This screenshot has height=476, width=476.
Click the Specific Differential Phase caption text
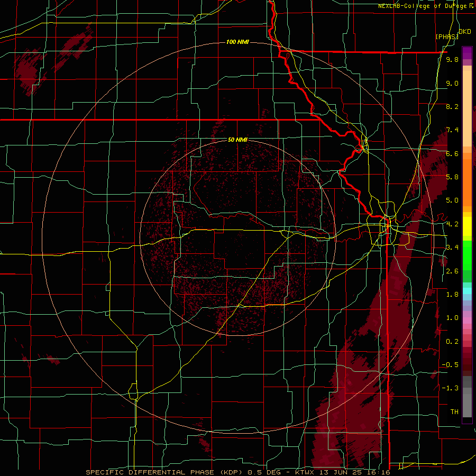click(x=238, y=472)
